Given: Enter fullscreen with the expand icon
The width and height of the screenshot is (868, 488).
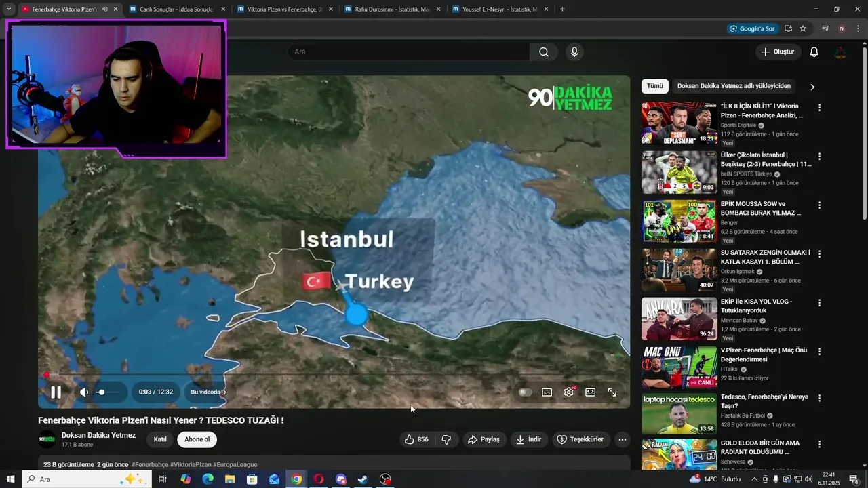Looking at the screenshot, I should pyautogui.click(x=612, y=392).
